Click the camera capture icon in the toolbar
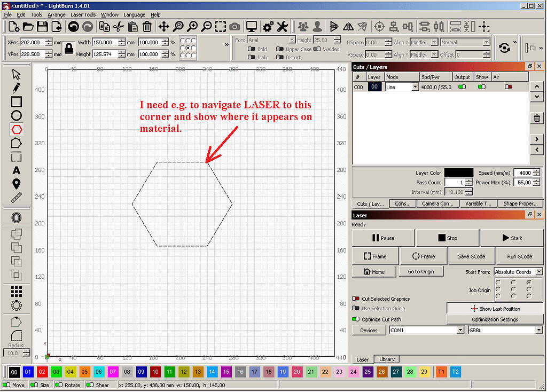The height and width of the screenshot is (392, 547). (235, 26)
